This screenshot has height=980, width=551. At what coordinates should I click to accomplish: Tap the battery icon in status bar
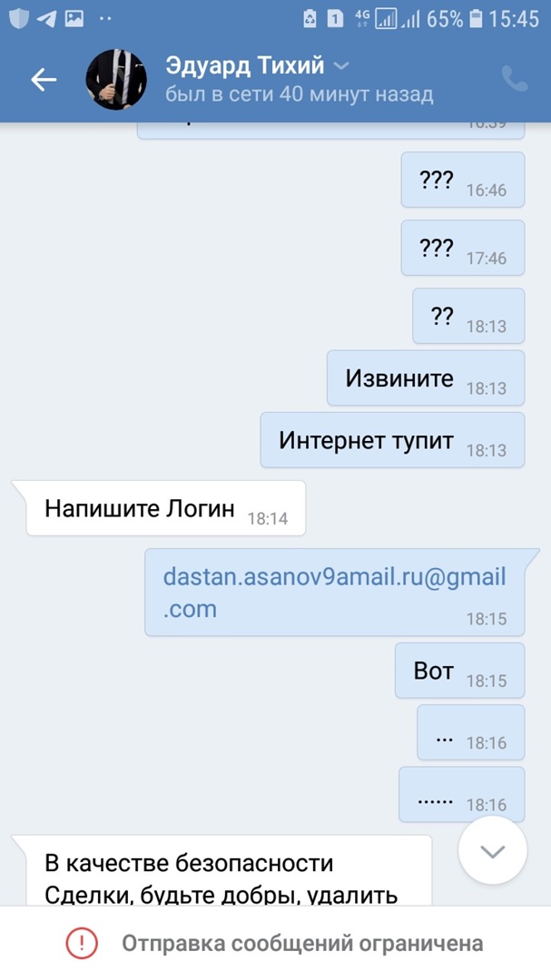(x=477, y=19)
